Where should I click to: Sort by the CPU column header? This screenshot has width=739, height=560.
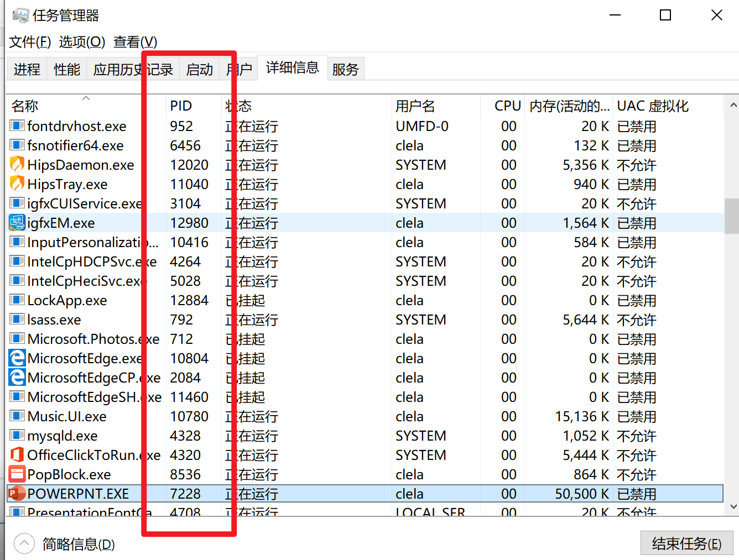tap(502, 106)
